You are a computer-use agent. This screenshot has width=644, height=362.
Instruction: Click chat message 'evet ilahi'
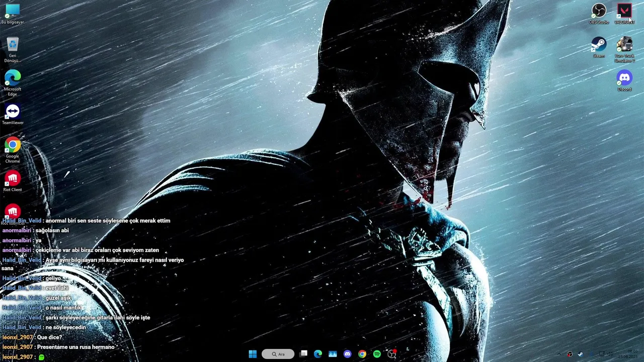pos(56,288)
